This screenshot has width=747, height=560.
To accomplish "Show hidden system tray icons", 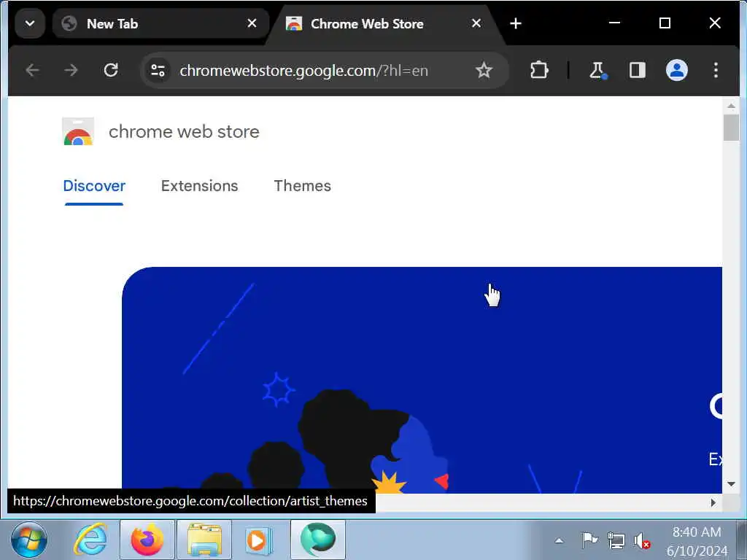I will pos(560,540).
